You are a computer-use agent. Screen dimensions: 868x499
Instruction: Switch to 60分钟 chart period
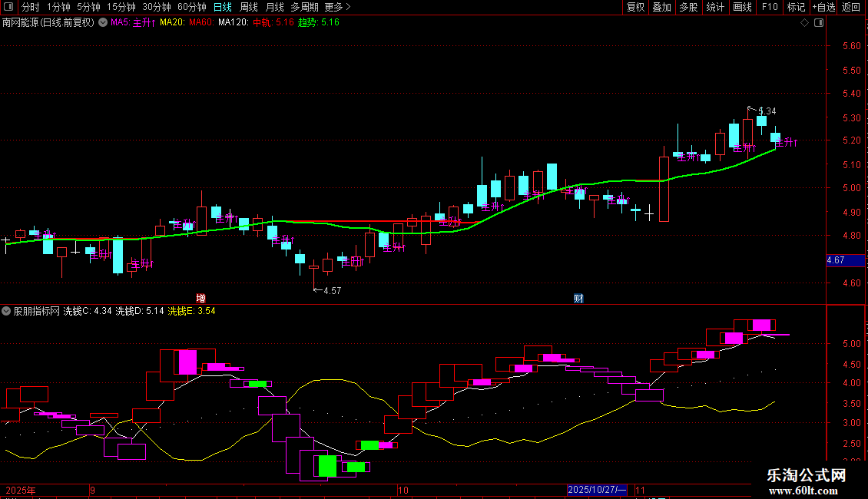click(x=191, y=7)
